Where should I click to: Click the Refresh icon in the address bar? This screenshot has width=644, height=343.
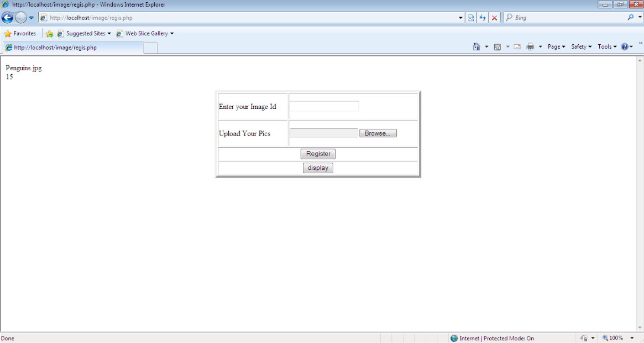click(x=483, y=17)
